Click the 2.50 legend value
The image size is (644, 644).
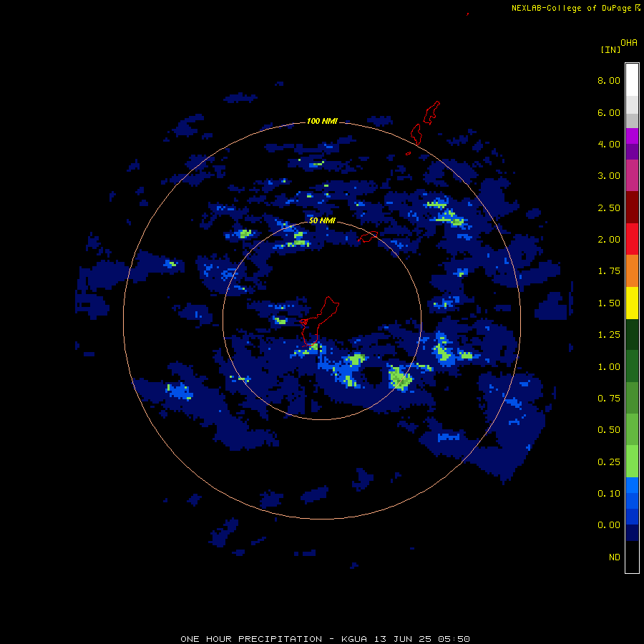pyautogui.click(x=608, y=208)
